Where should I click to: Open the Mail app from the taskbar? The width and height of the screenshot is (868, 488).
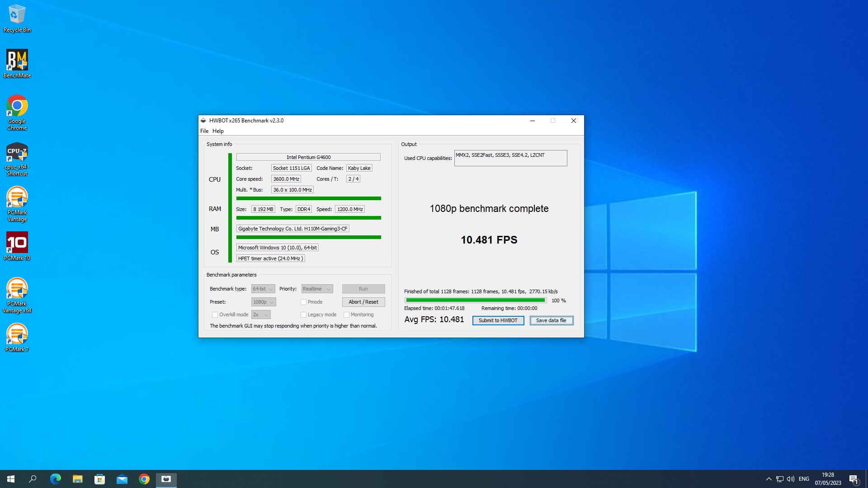point(122,479)
